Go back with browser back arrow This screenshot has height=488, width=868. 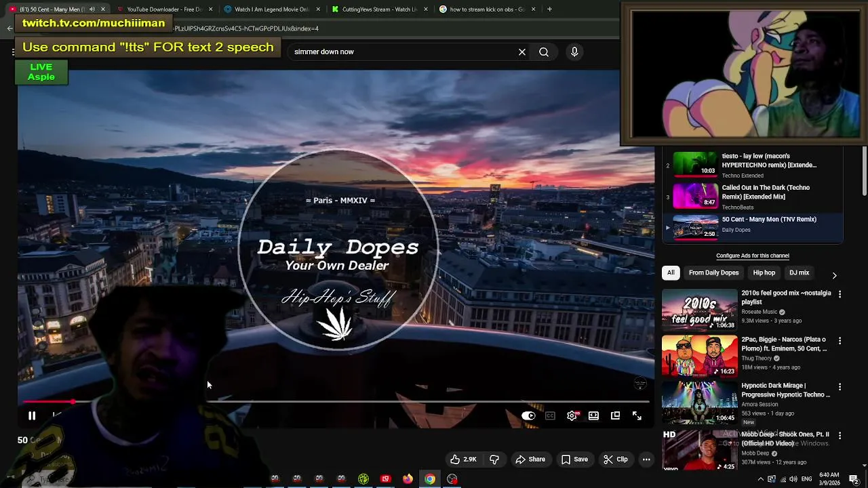click(9, 28)
